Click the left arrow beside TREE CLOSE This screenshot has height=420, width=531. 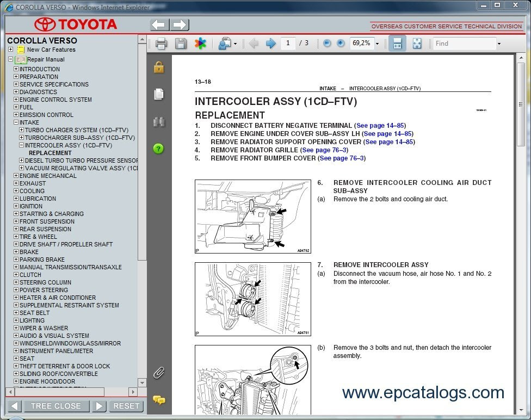[x=14, y=406]
